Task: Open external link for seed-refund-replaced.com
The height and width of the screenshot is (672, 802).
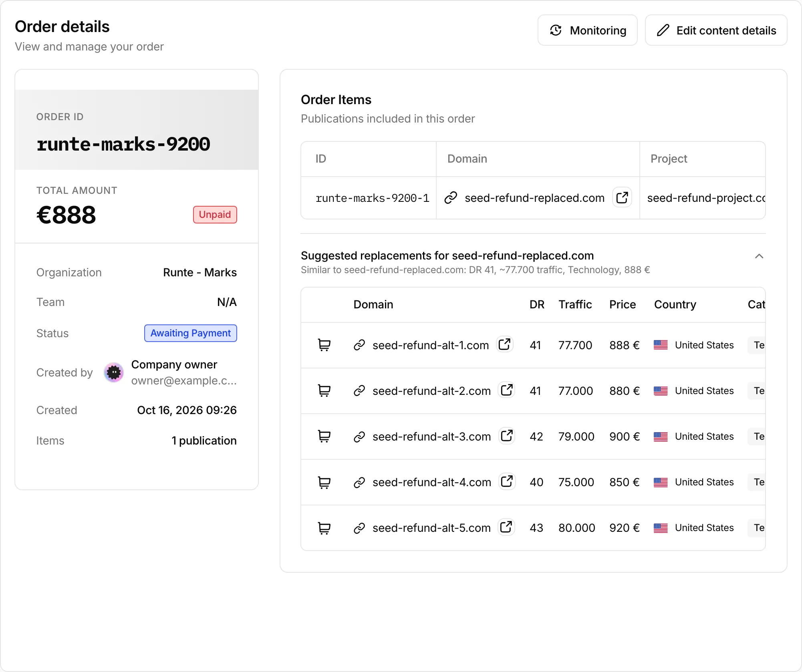Action: 622,197
